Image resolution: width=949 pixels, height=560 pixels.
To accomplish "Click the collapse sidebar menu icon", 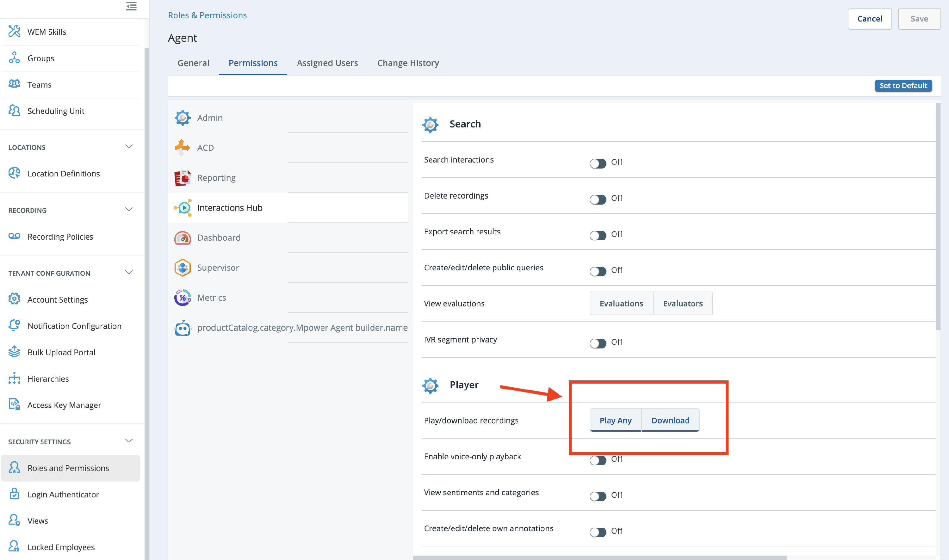I will click(131, 6).
